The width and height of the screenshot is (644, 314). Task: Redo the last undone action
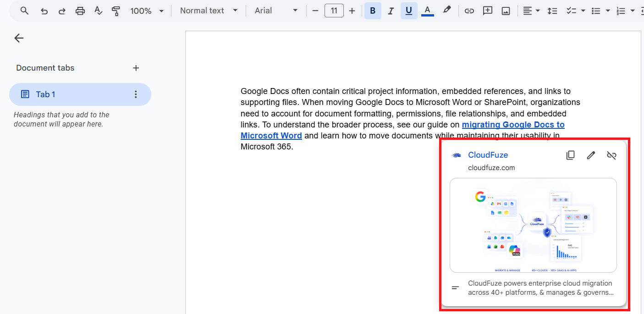point(62,11)
